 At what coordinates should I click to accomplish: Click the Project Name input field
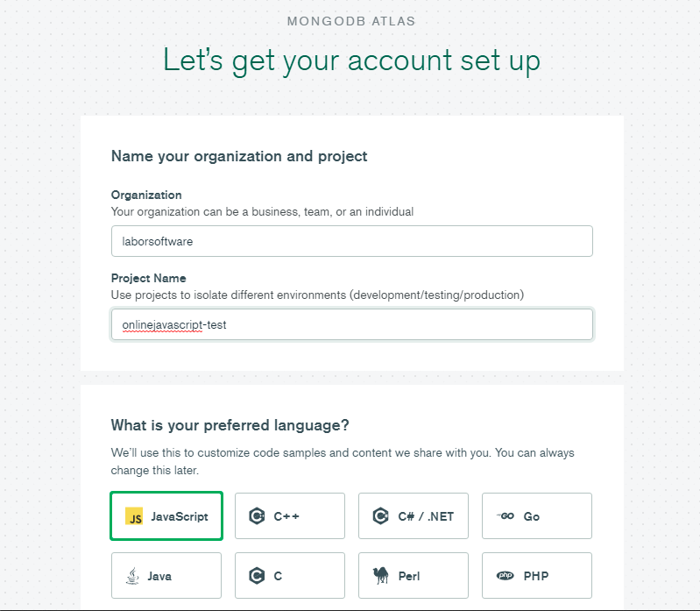coord(352,324)
